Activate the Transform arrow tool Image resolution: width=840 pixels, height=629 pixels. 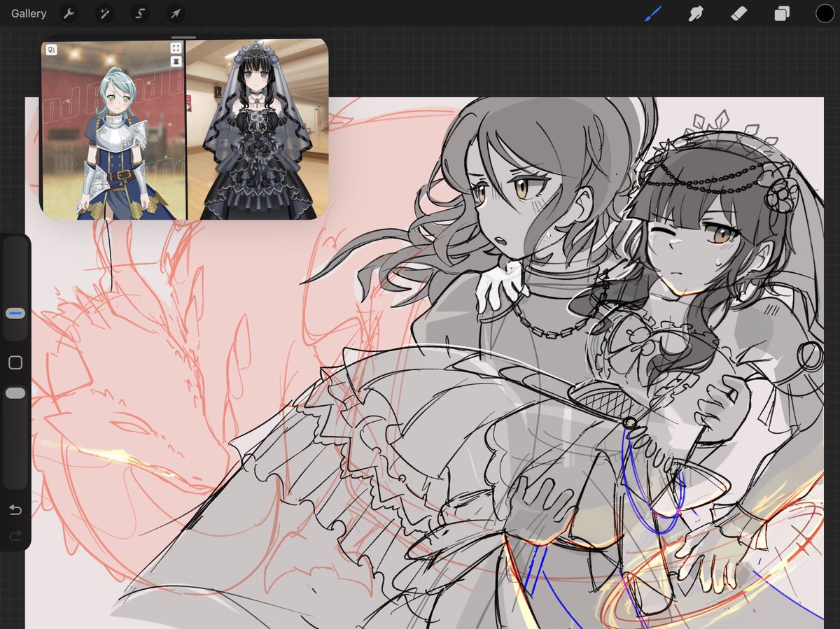(175, 13)
